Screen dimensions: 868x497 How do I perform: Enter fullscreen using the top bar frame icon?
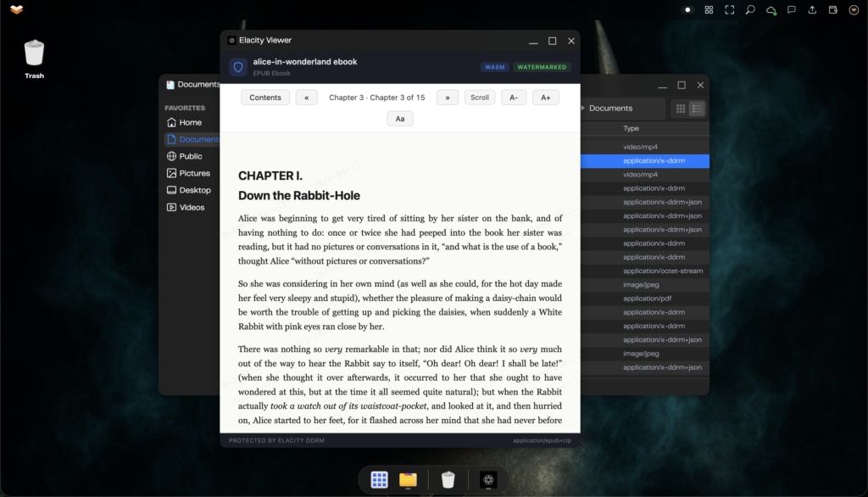[x=729, y=10]
